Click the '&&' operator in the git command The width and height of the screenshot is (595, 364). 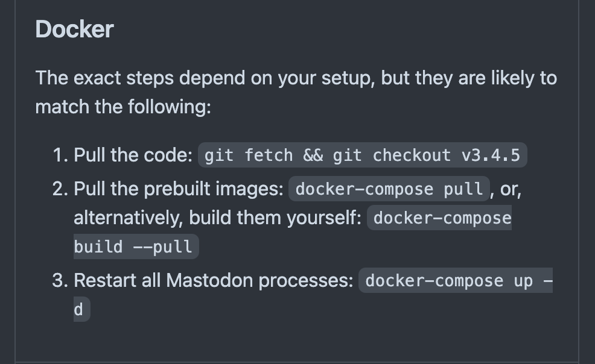[x=313, y=155]
